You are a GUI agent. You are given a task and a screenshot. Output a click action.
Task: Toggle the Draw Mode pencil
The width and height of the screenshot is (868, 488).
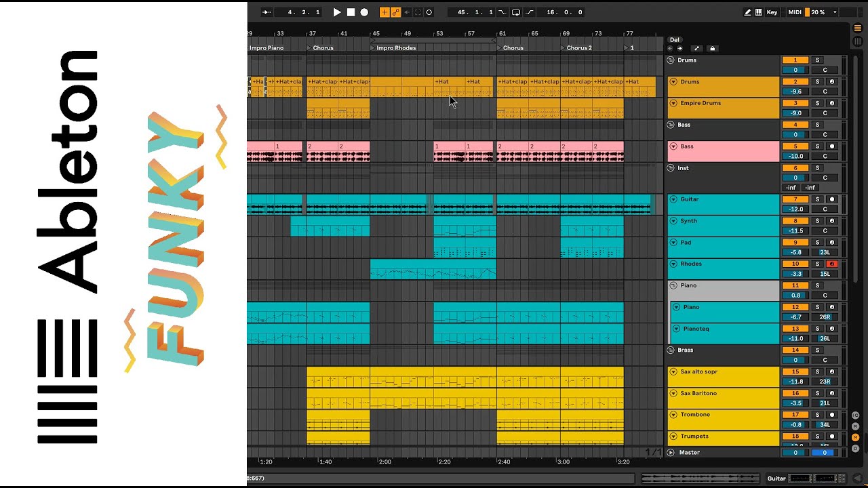pyautogui.click(x=748, y=12)
